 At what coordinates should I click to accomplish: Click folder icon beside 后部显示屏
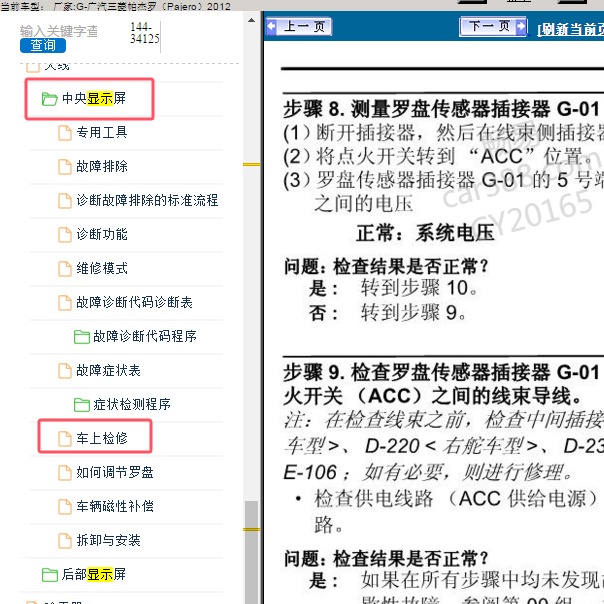click(49, 574)
